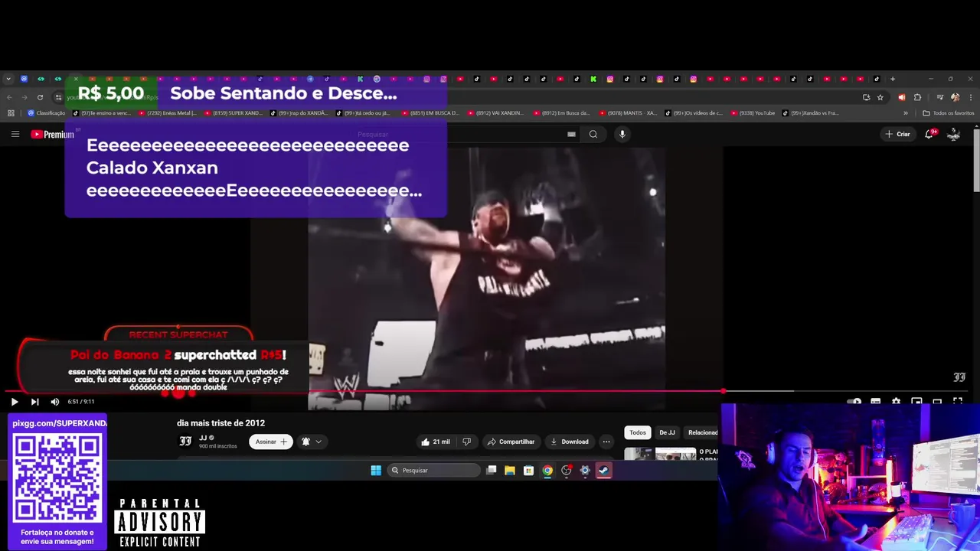980x551 pixels.
Task: Reload the current page
Action: pos(40,97)
